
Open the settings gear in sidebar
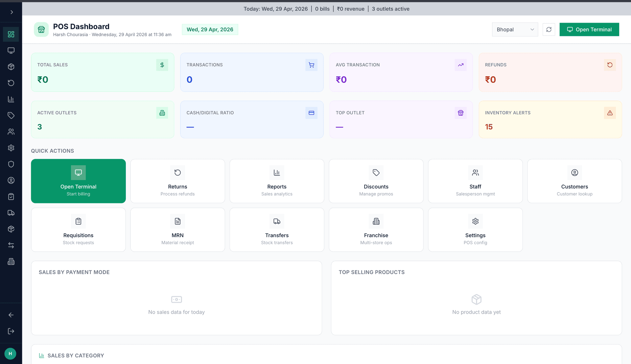pos(11,148)
